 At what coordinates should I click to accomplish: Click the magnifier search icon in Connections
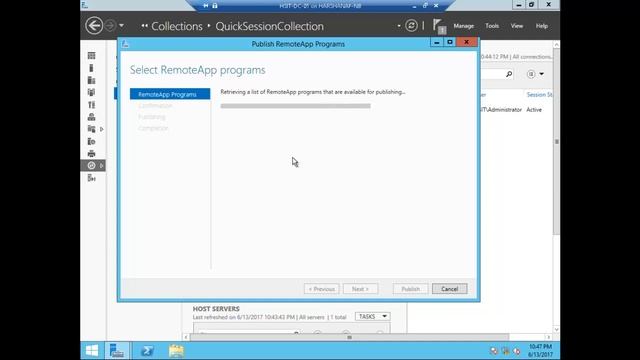[x=509, y=74]
